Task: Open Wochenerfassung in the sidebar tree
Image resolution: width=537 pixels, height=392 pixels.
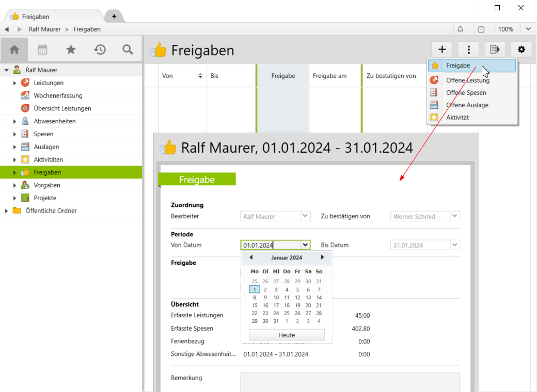Action: 58,95
